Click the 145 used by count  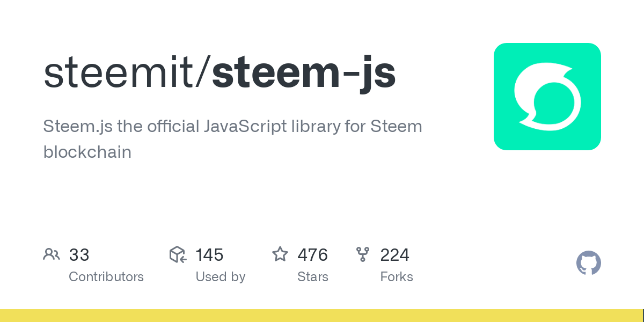click(209, 255)
